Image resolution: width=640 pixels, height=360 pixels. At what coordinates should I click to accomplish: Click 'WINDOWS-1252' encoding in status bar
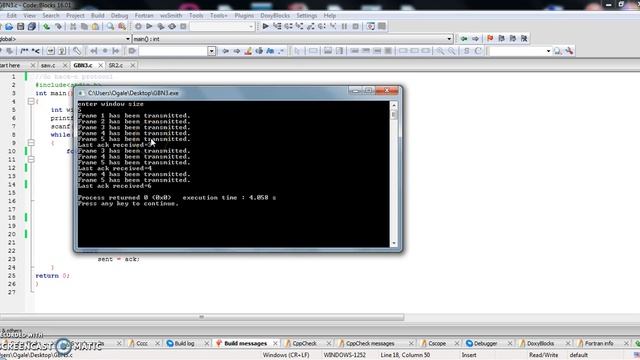pos(344,356)
